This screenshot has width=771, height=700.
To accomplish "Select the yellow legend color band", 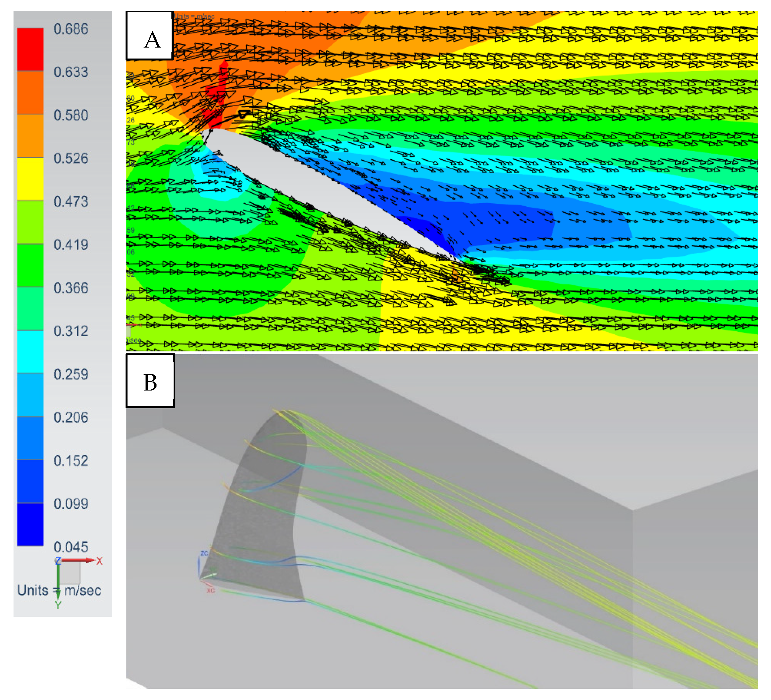I will [x=30, y=179].
